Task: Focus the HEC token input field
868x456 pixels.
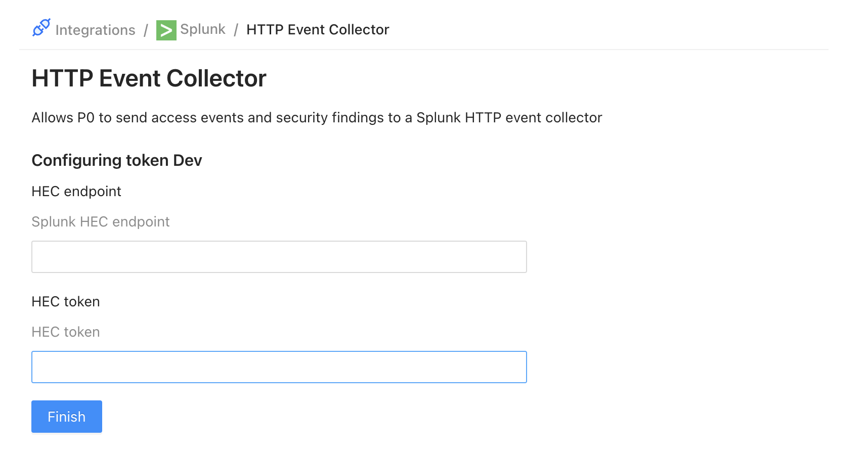Action: coord(279,367)
